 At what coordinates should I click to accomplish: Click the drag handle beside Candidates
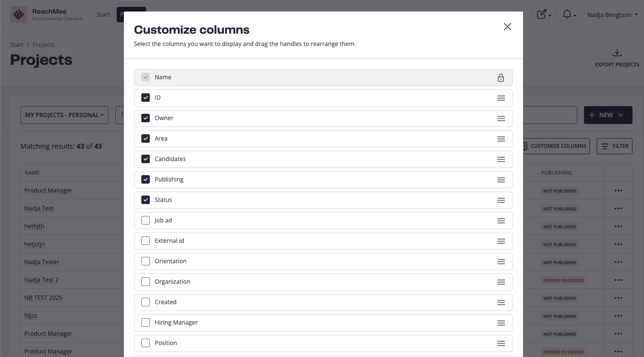[501, 159]
